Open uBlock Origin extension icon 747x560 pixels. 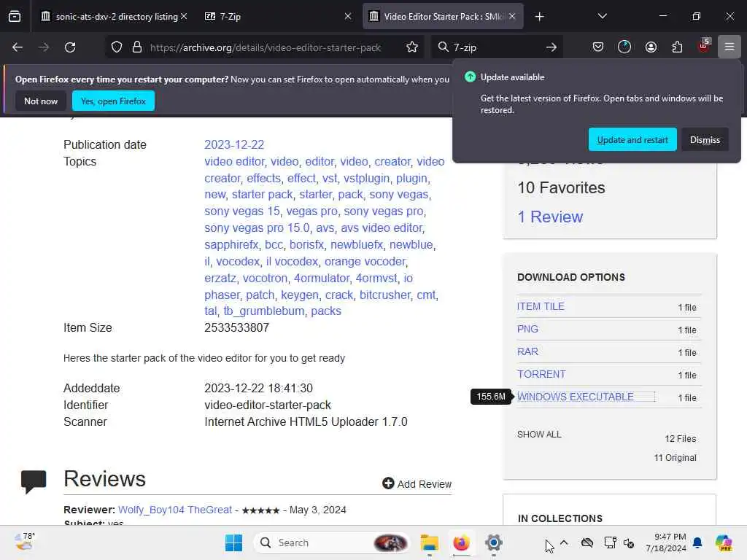(x=704, y=46)
